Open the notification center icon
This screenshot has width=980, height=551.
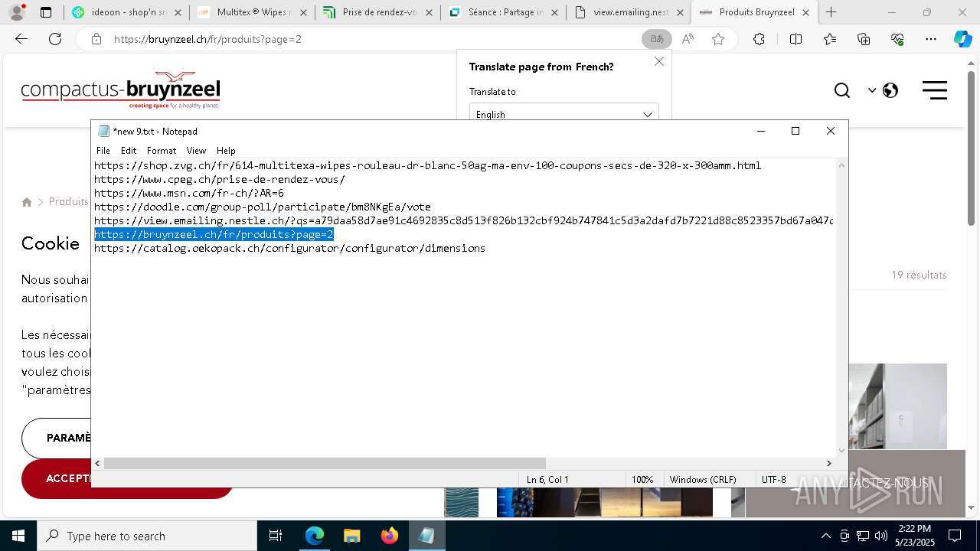pos(955,536)
